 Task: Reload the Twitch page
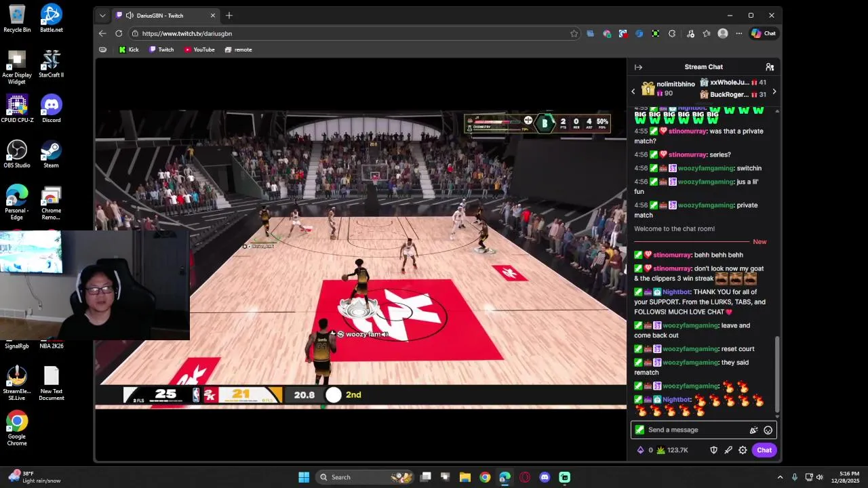119,33
